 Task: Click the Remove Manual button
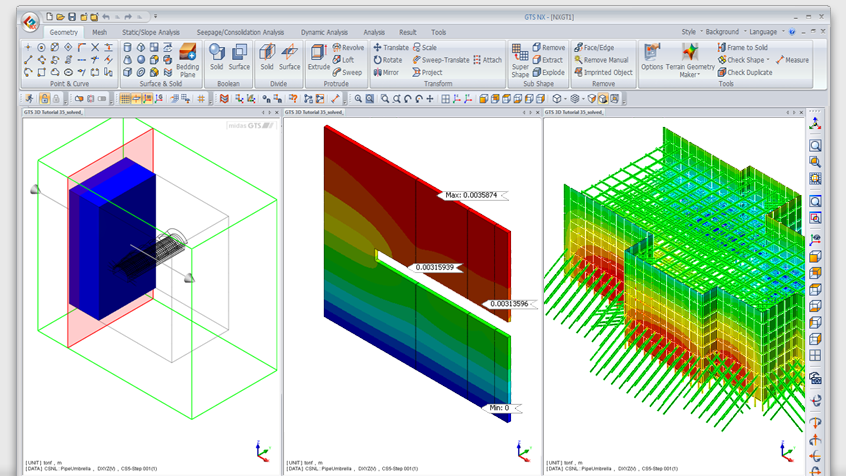tap(602, 60)
